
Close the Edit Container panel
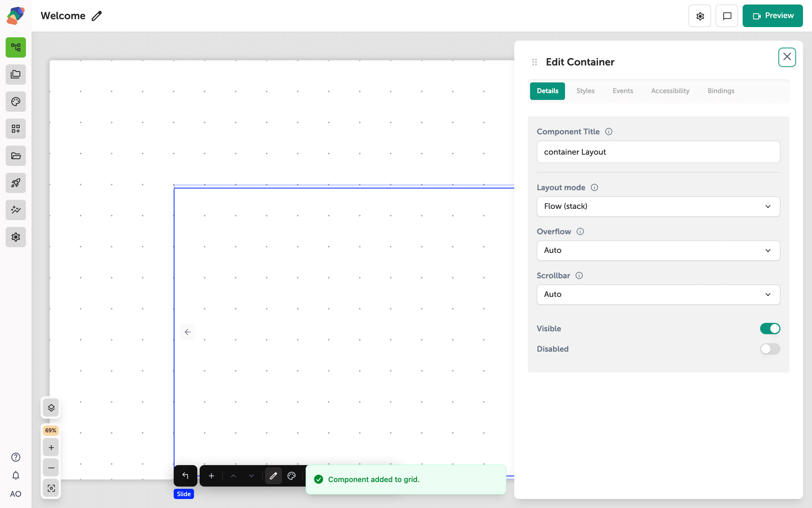click(787, 57)
